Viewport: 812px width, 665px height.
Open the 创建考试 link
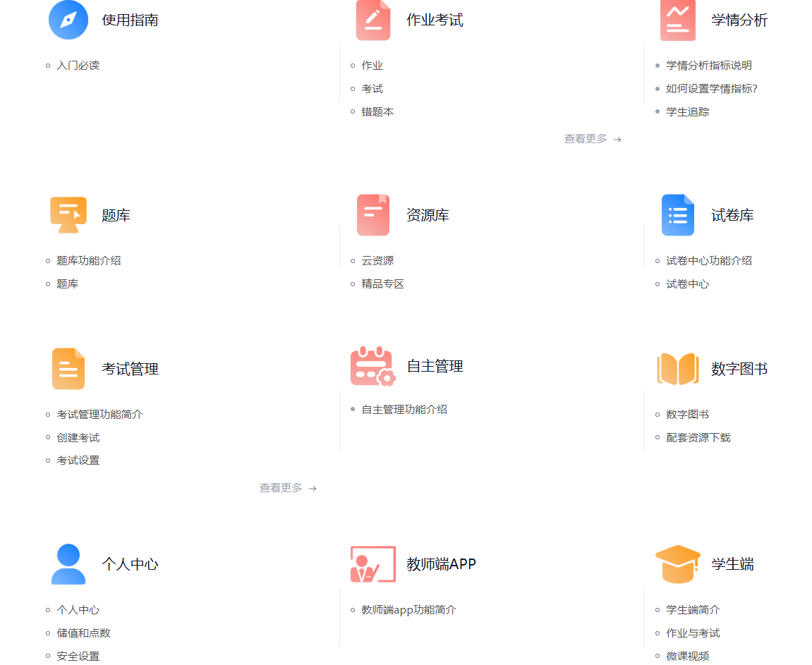[78, 438]
